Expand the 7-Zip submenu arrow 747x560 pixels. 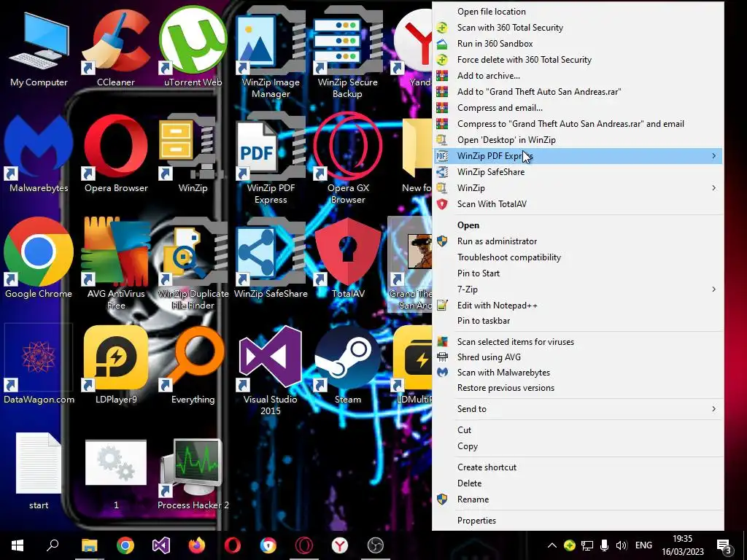(713, 289)
